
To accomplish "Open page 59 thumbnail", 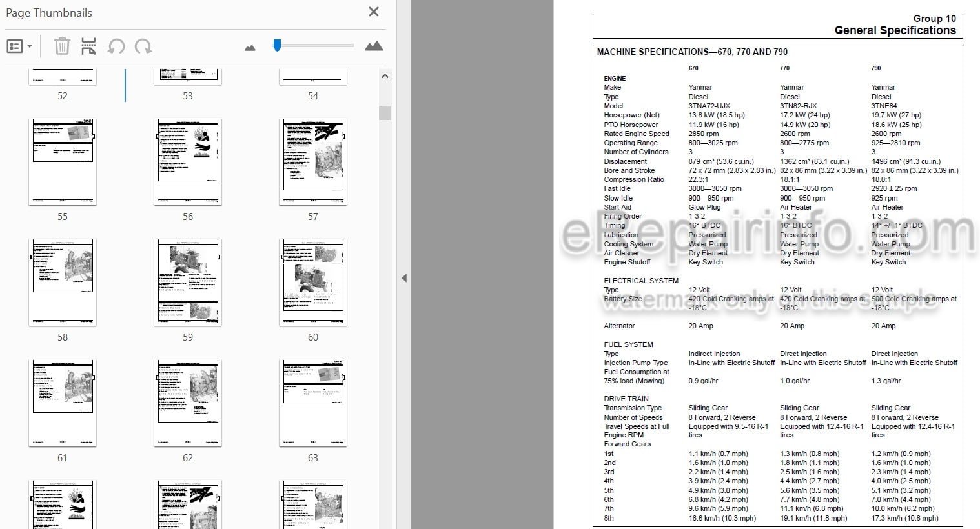I will [188, 282].
